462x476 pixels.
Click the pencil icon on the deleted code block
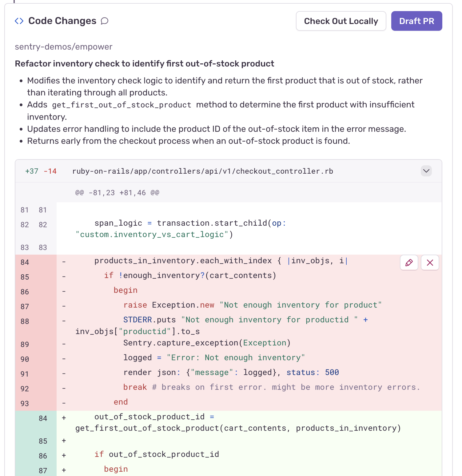click(409, 263)
